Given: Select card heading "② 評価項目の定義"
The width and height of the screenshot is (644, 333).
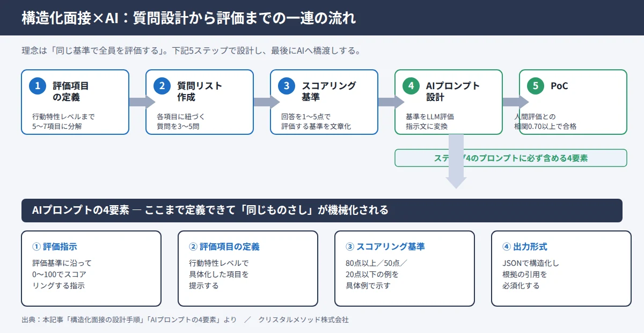Looking at the screenshot, I should (x=224, y=247).
